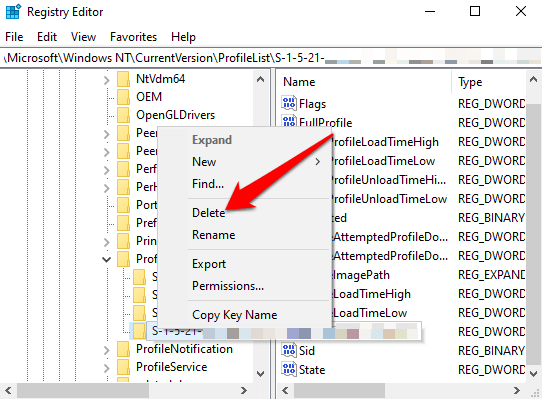Select the OEM folder icon
The width and height of the screenshot is (543, 399).
pos(123,97)
